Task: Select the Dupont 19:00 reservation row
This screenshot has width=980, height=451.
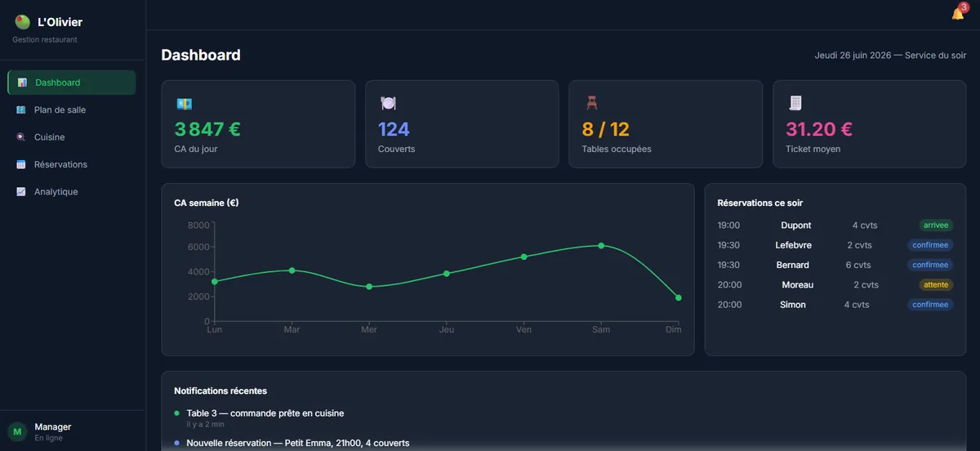Action: [835, 225]
